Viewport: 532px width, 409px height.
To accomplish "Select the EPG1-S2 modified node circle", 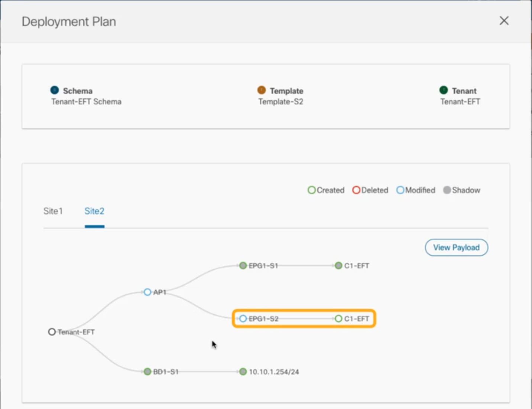I will pos(243,318).
